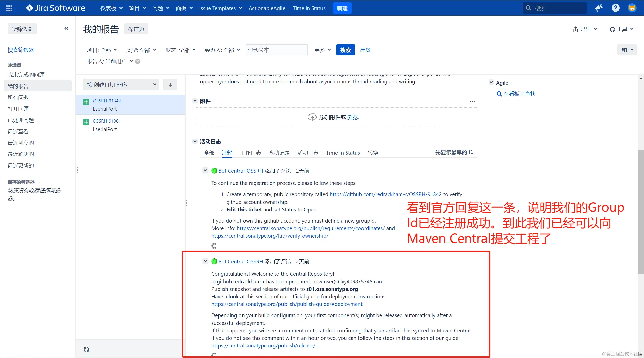
Task: Collapse the filter sidebar with double chevron
Action: click(x=66, y=29)
